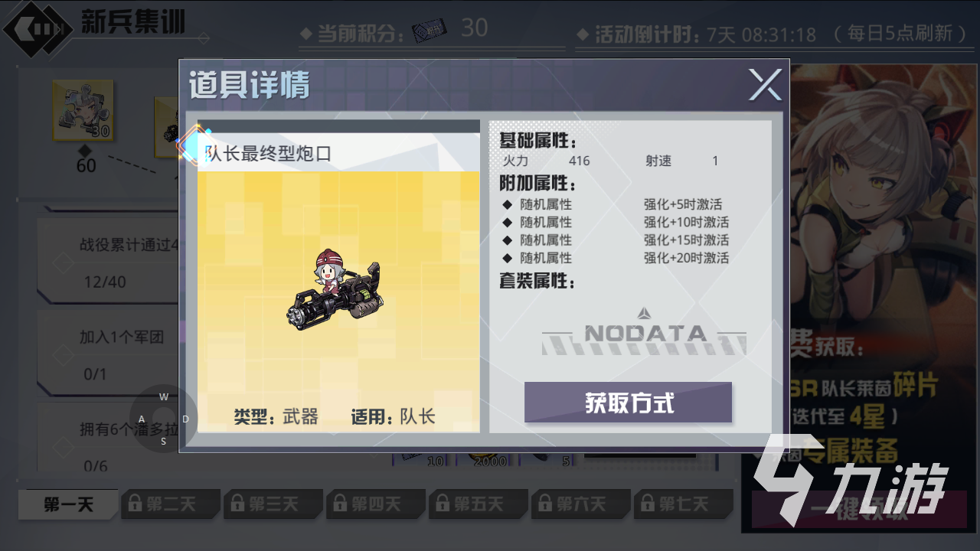Tap the NODATA set attribute placeholder

click(645, 334)
